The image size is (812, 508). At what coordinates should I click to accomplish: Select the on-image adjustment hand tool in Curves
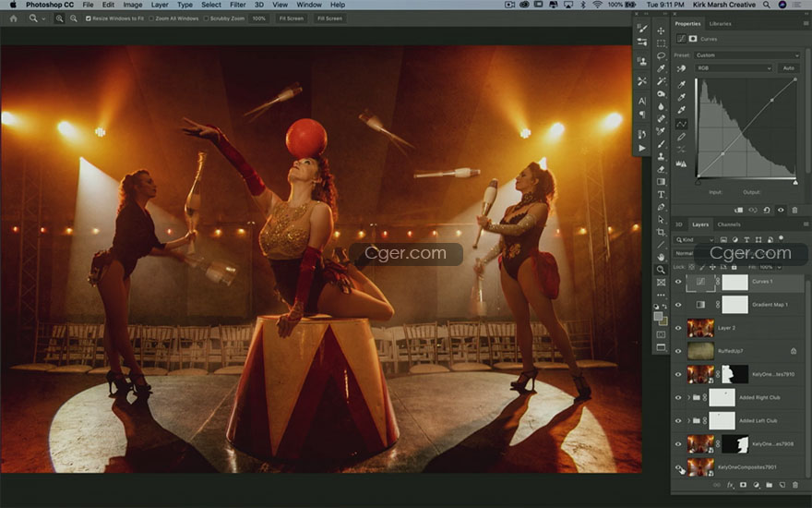[681, 68]
